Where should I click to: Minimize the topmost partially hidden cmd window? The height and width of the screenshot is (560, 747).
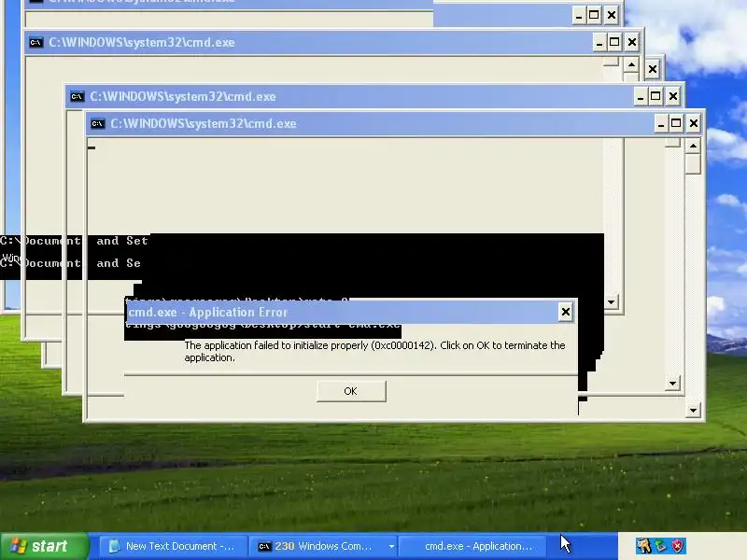[579, 15]
